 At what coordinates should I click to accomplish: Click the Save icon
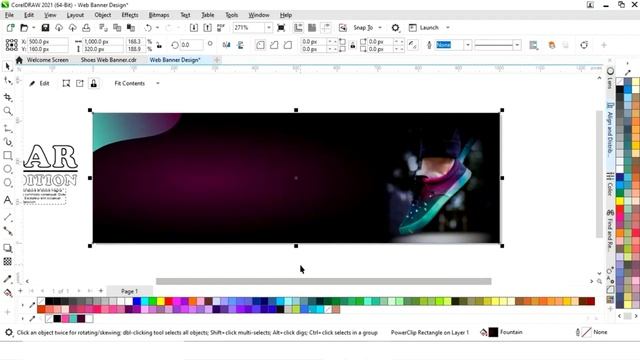pyautogui.click(x=45, y=28)
